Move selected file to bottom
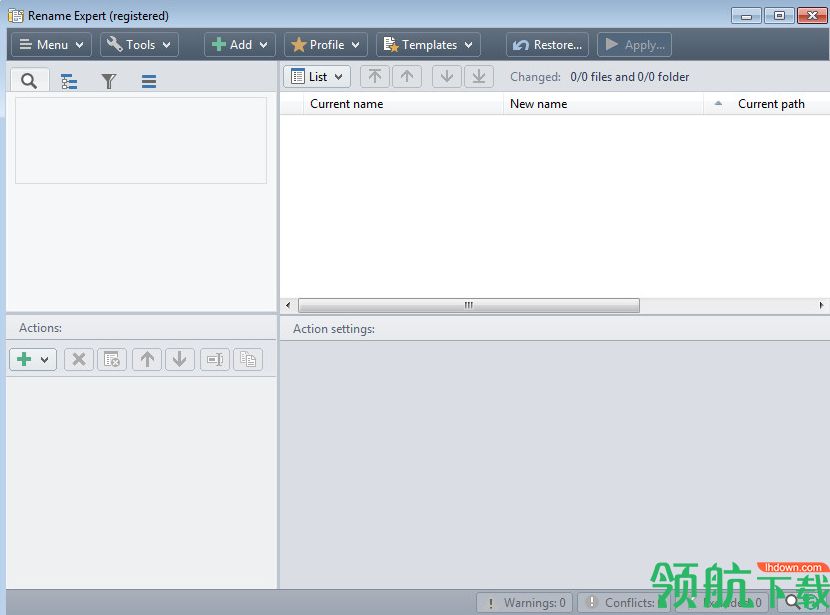 tap(479, 77)
